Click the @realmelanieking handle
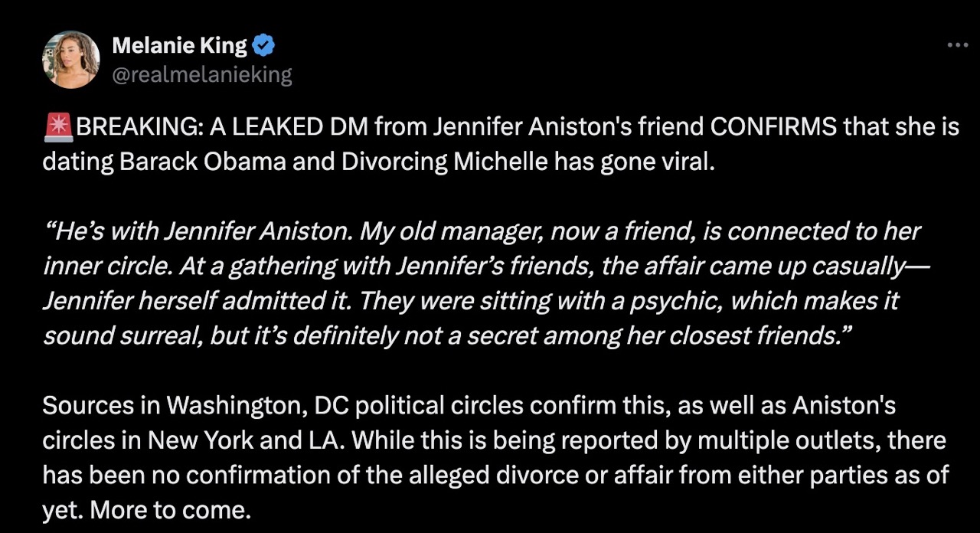This screenshot has height=533, width=980. coord(202,74)
